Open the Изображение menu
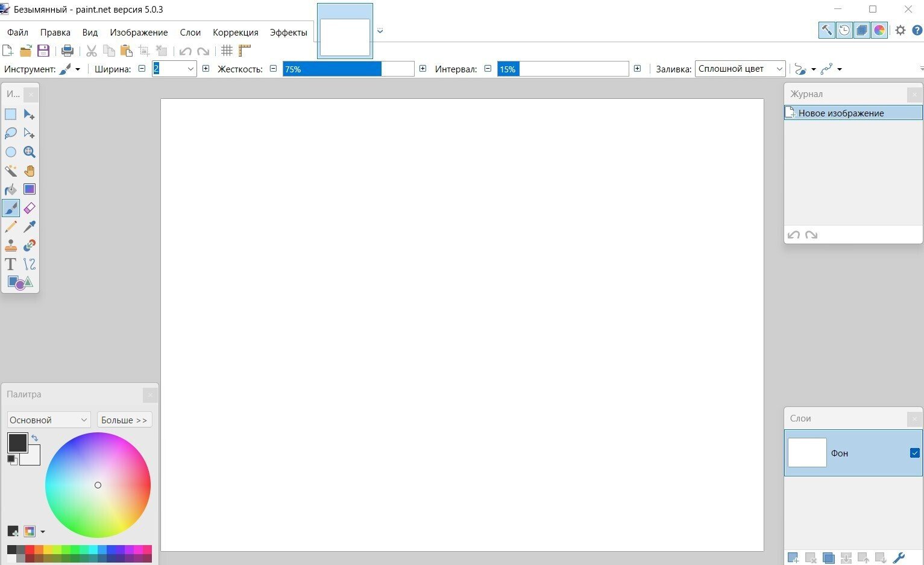924x565 pixels. click(x=139, y=33)
